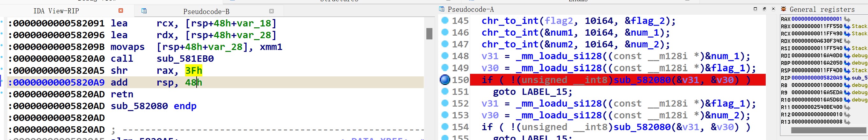Screen dimensions: 868x140
Task: Select RDX register value 00000000A630F34E
Action: [816, 41]
